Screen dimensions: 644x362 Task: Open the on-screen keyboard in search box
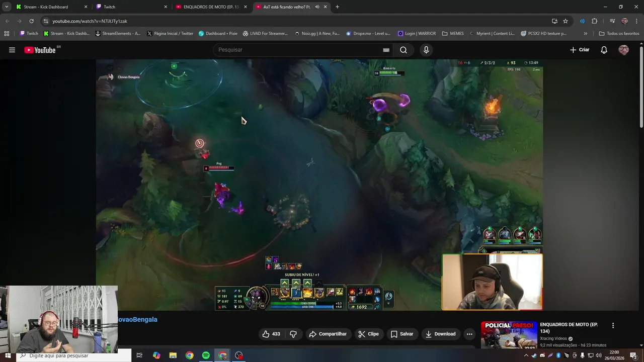pyautogui.click(x=386, y=50)
